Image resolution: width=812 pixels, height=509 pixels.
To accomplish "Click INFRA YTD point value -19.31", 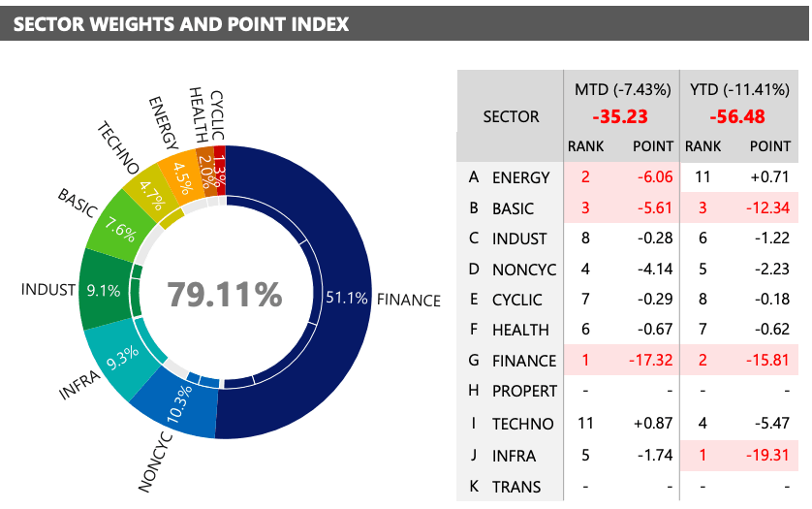I will tap(766, 456).
